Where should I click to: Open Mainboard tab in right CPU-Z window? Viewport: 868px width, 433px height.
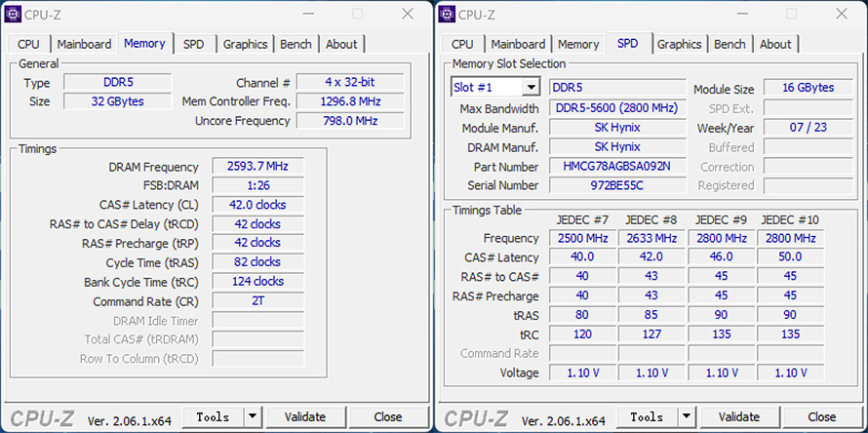tap(518, 44)
